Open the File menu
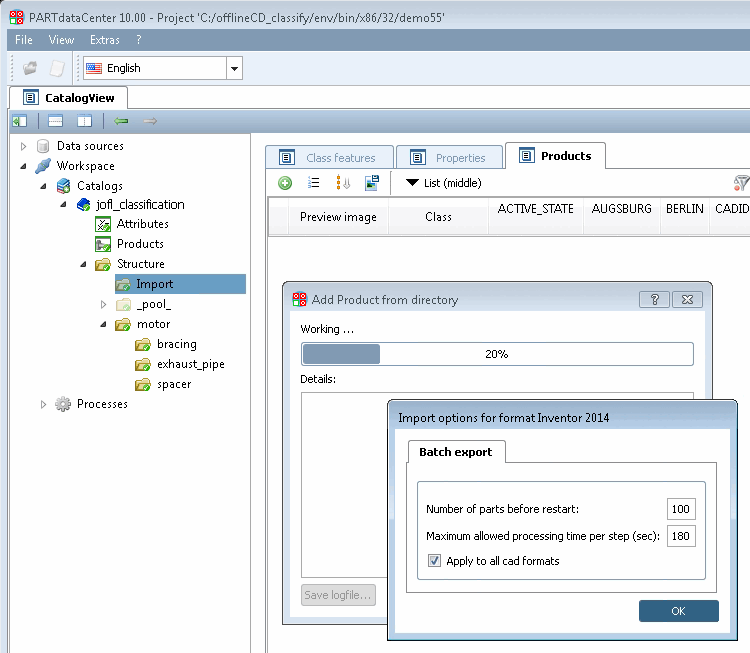The image size is (750, 653). pos(24,40)
